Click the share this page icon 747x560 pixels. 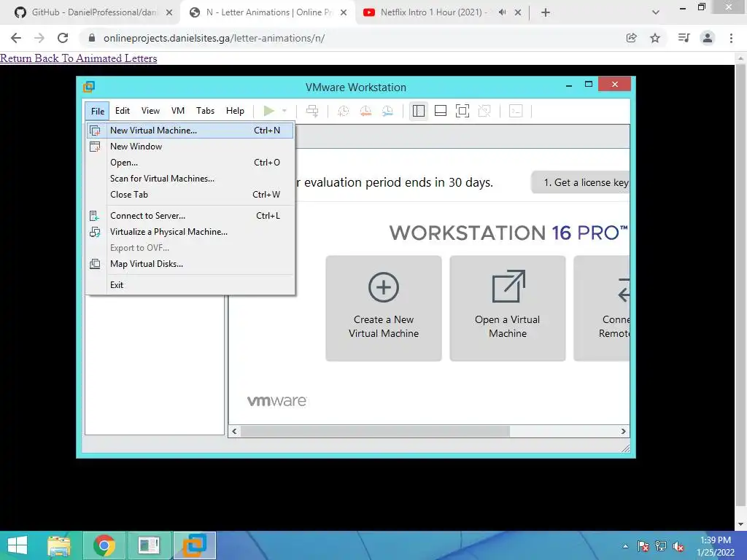tap(631, 38)
